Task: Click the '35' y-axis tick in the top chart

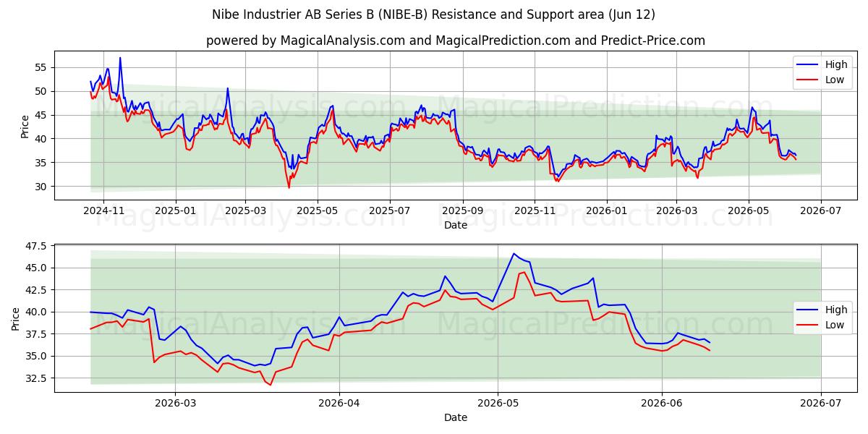Action: [41, 163]
